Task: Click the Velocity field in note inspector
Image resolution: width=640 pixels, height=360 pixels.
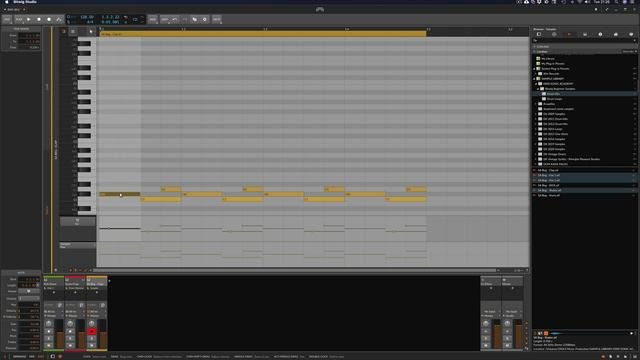Action: (x=29, y=310)
